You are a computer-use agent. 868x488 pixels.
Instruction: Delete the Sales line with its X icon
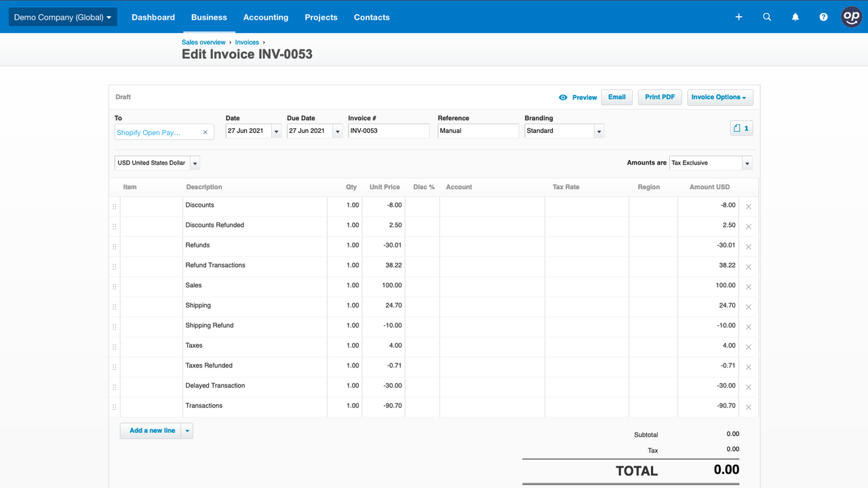click(748, 287)
